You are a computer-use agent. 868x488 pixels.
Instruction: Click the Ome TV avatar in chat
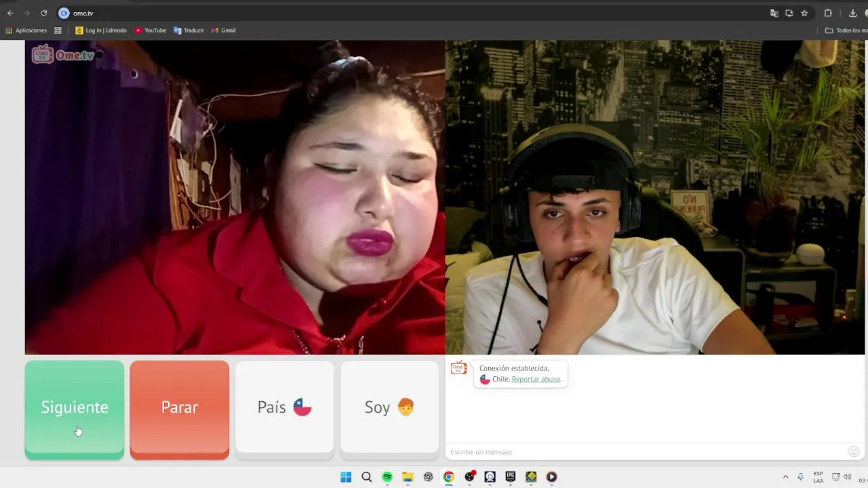pos(458,368)
